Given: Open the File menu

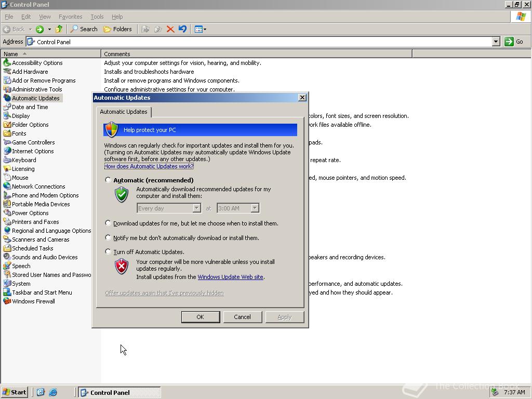Looking at the screenshot, I should [x=9, y=17].
